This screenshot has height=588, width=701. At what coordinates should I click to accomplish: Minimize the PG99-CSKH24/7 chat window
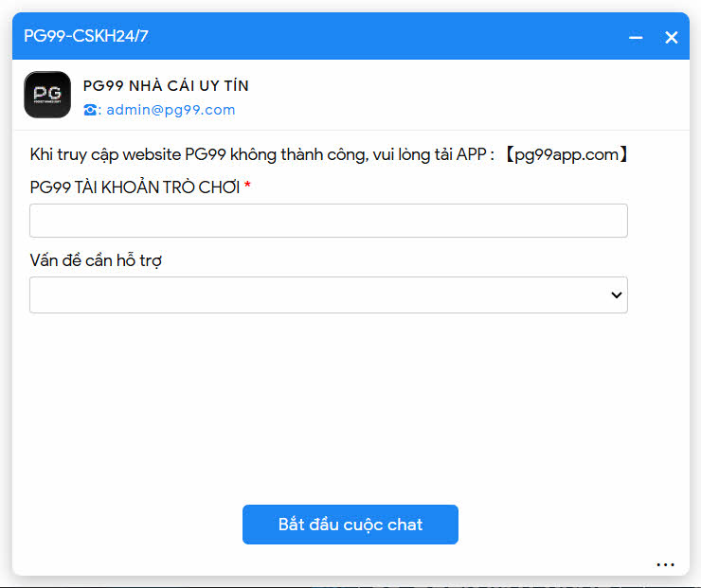tap(636, 37)
